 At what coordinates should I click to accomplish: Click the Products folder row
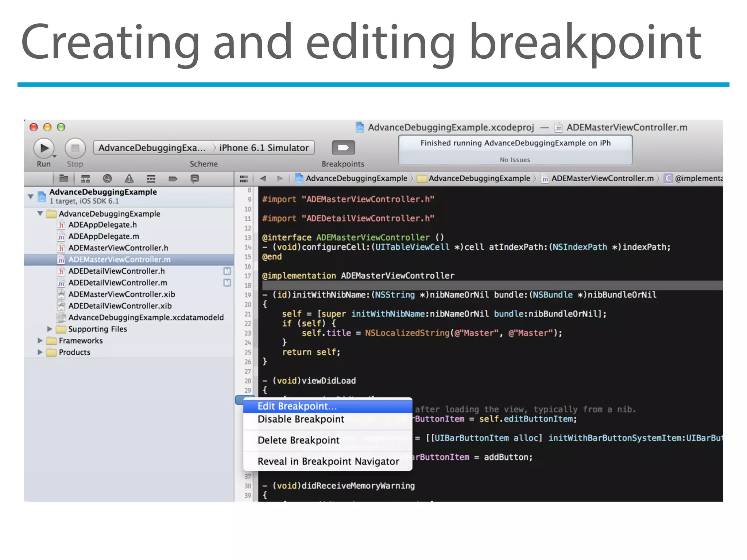tap(129, 352)
